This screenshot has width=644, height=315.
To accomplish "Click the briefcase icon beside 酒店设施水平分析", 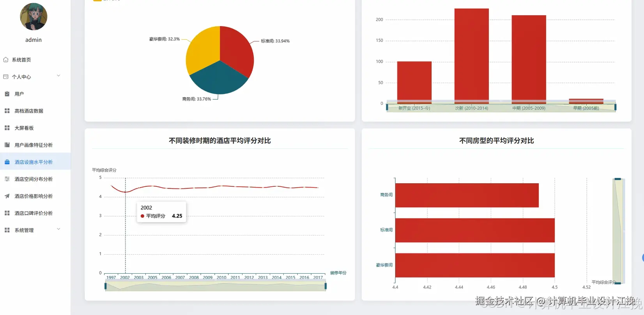I will pyautogui.click(x=7, y=162).
